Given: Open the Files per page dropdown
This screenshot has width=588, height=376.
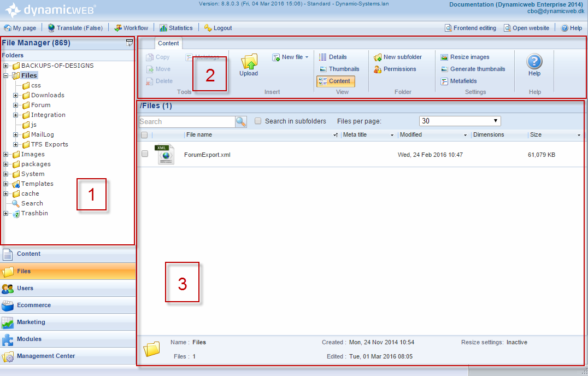Looking at the screenshot, I should [460, 121].
